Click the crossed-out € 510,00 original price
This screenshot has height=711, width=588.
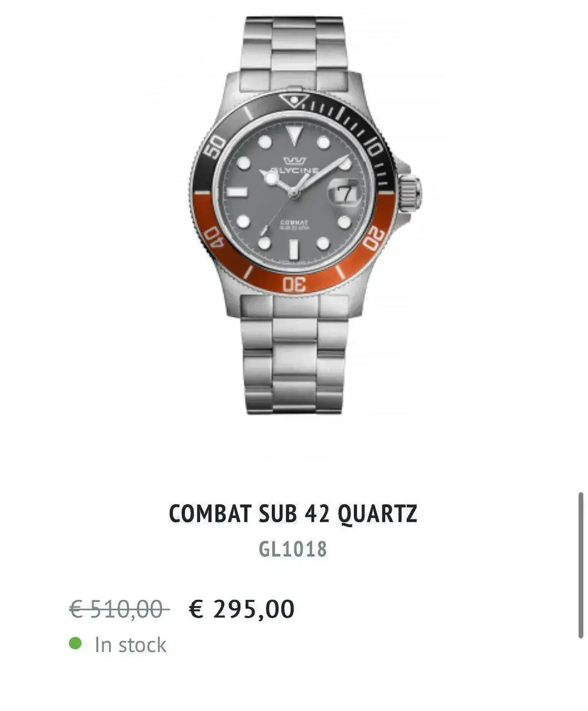click(x=119, y=609)
